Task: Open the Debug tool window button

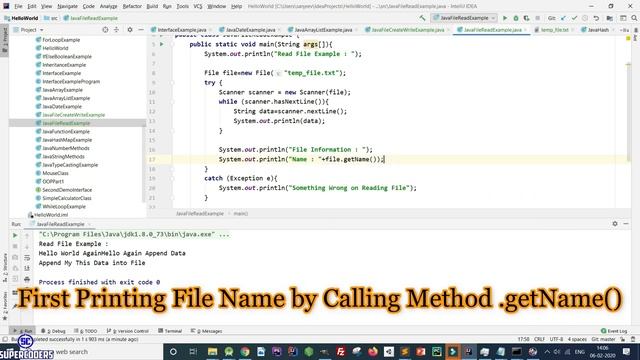Action: tap(53, 331)
